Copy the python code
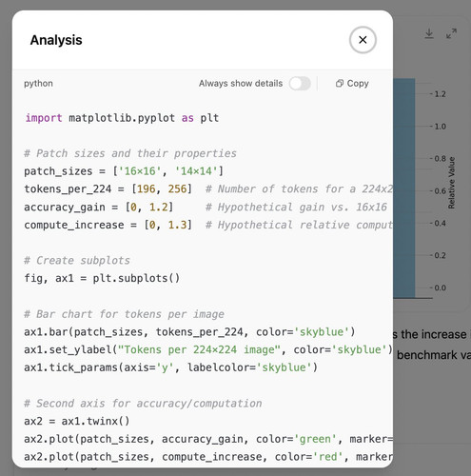 tap(352, 84)
